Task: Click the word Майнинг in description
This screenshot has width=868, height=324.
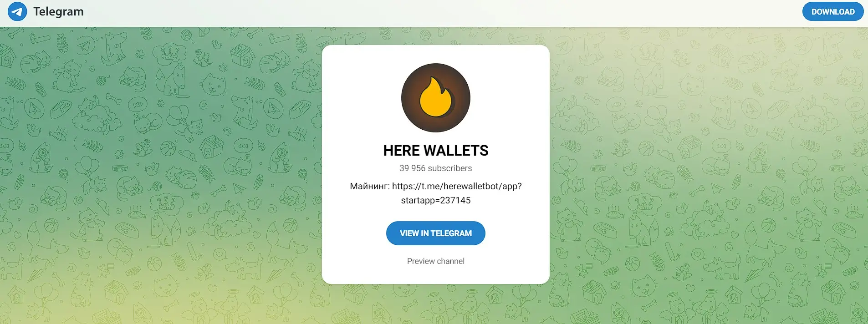Action: 369,186
